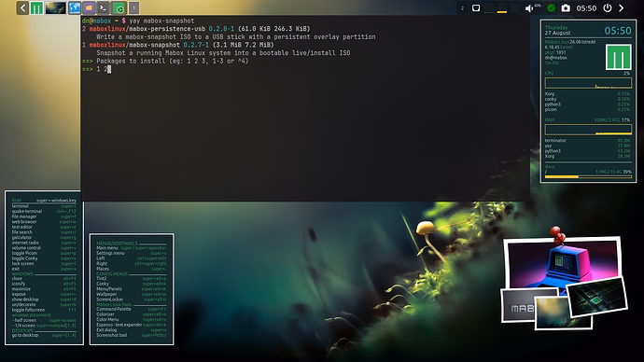Launch the terminal from the panel launcher
644x362 pixels.
103,7
